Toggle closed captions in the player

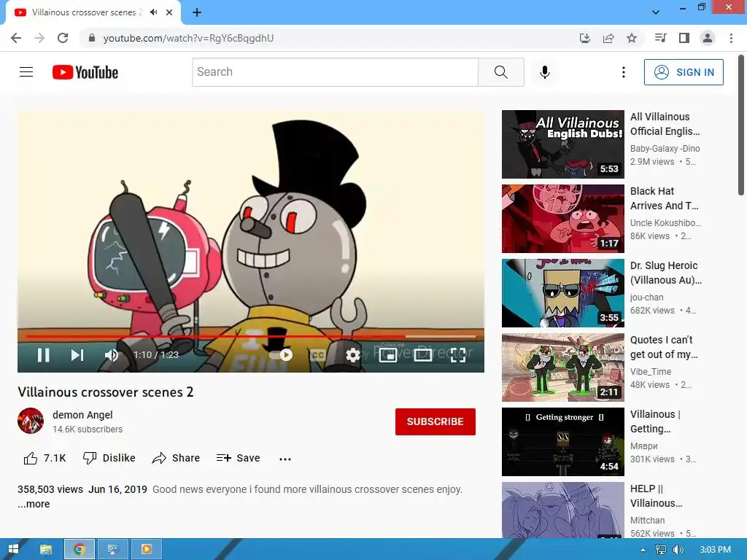click(x=318, y=355)
